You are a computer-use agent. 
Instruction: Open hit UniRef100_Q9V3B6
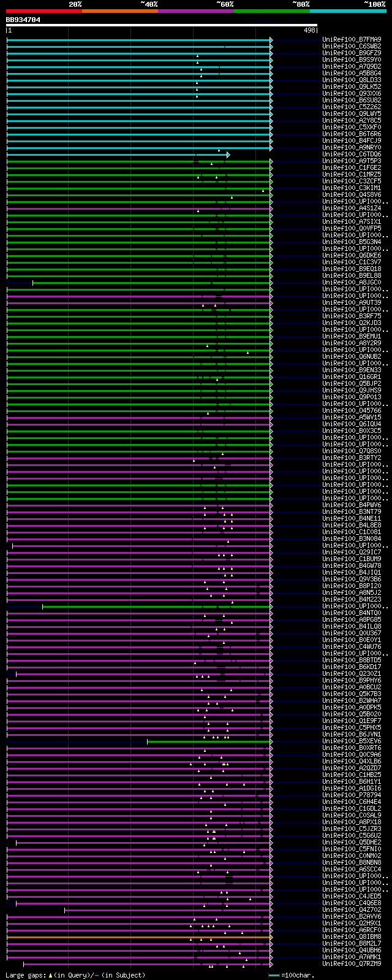[352, 580]
